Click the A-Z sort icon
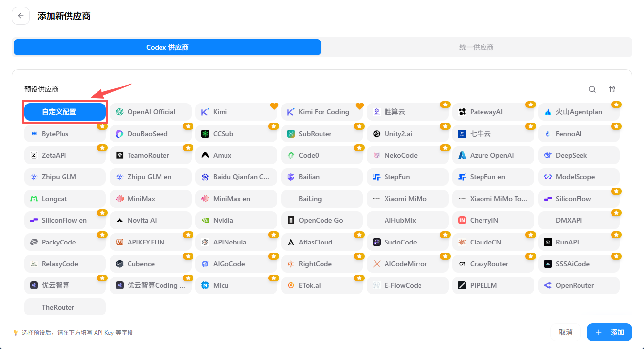The width and height of the screenshot is (644, 349). [612, 89]
